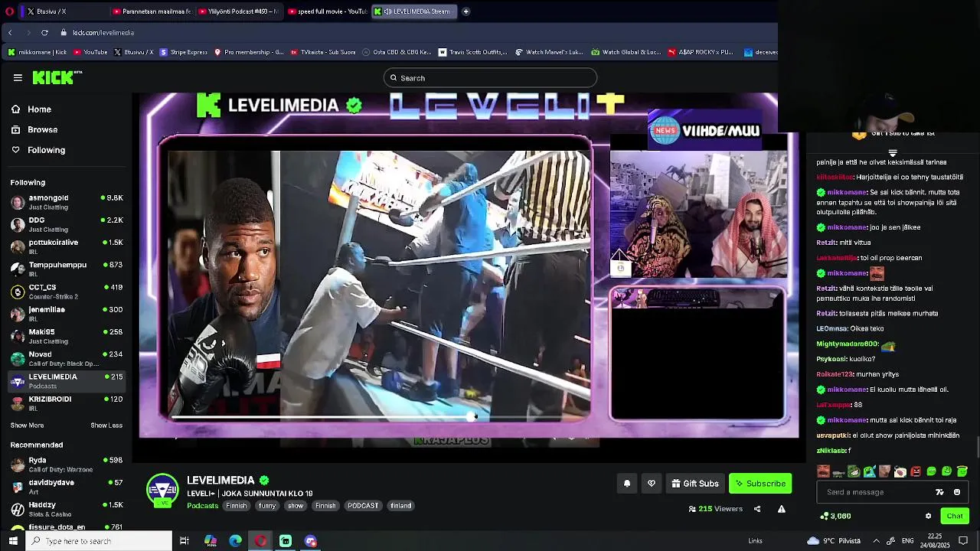This screenshot has height=551, width=980.
Task: Open the Podcasts category link
Action: [203, 506]
